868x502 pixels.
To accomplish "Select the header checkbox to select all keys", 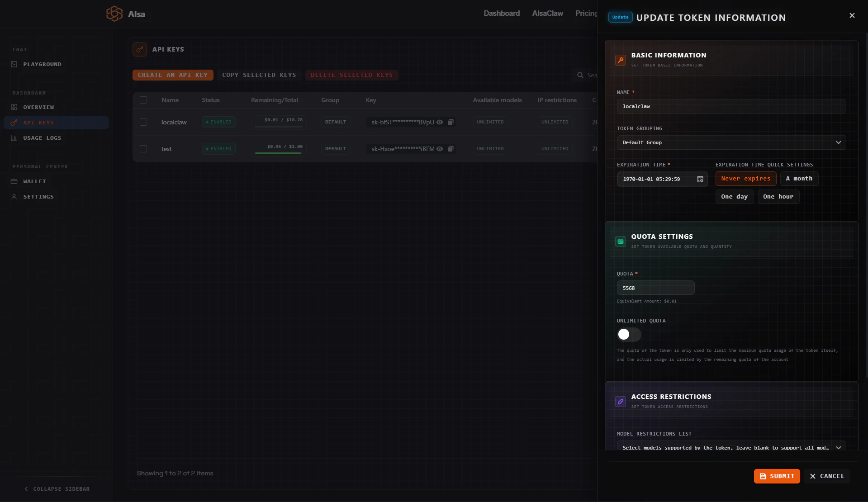I will 143,100.
